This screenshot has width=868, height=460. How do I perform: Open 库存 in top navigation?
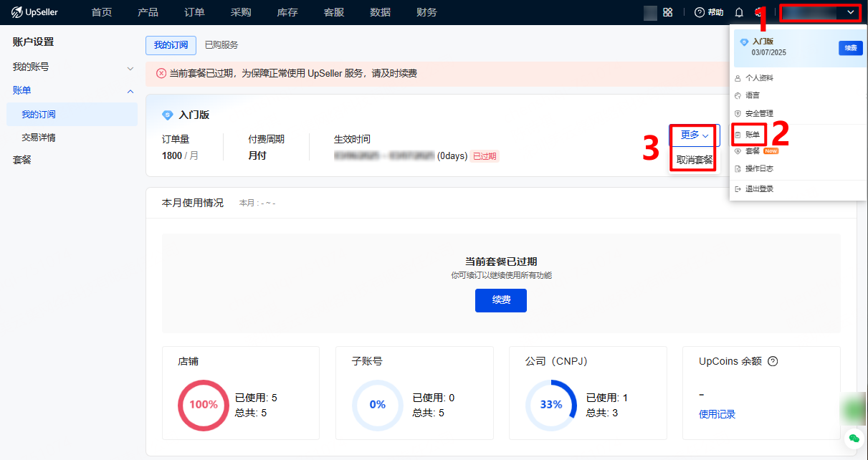coord(287,12)
